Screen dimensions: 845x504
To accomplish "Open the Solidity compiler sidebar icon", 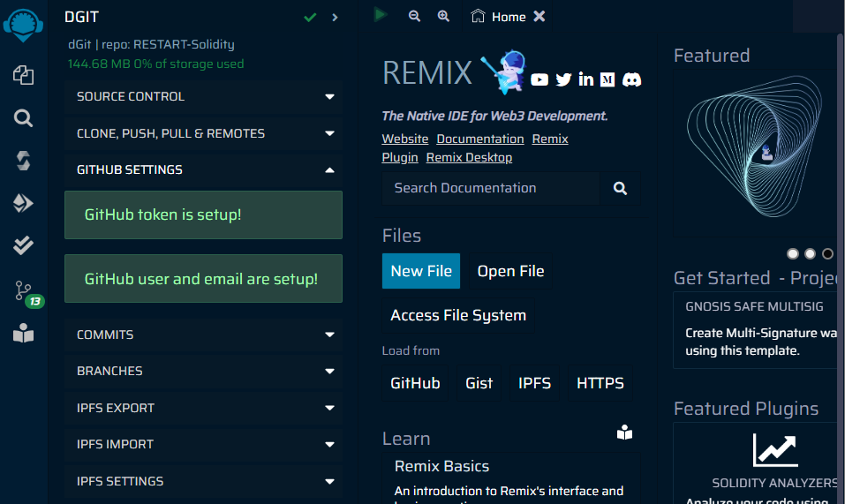I will pos(23,161).
